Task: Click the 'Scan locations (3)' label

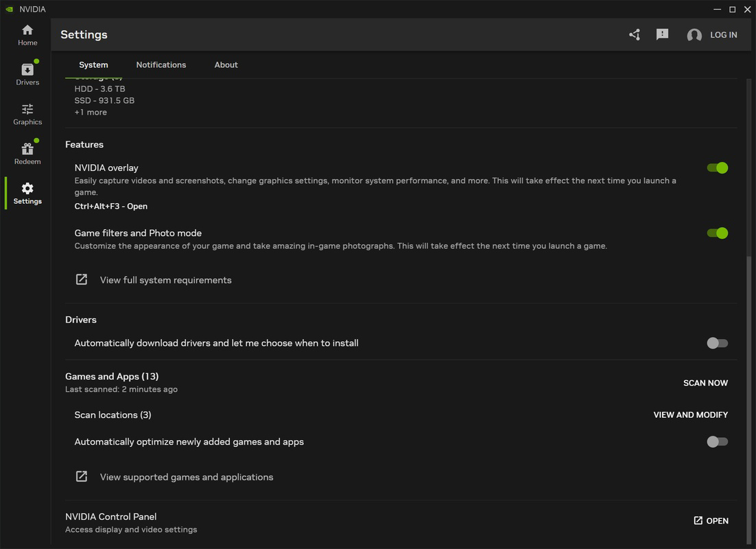Action: pos(113,415)
